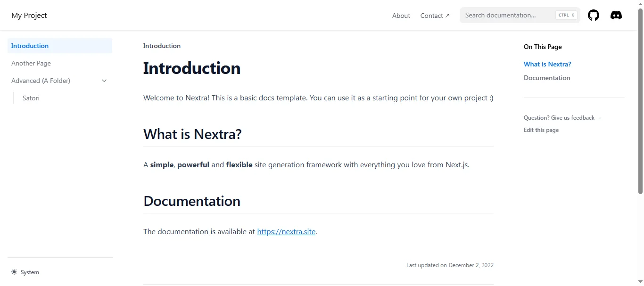This screenshot has height=286, width=644.
Task: Click the CTRL K shortcut badge
Action: tap(566, 15)
